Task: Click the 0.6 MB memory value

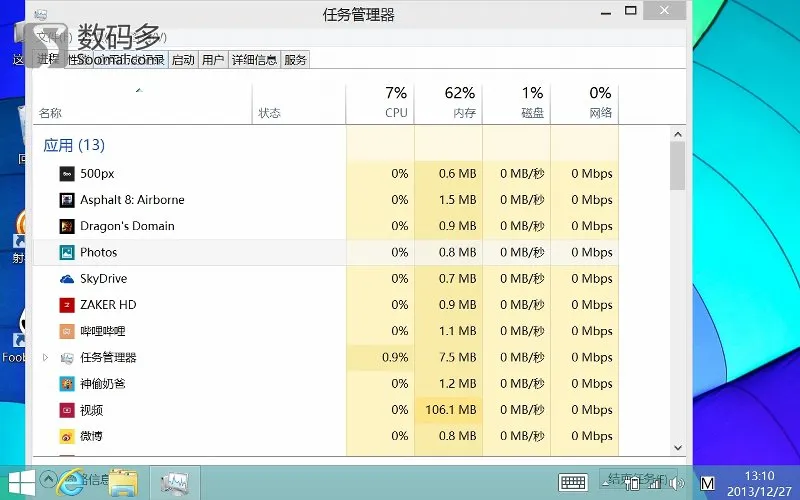Action: tap(457, 173)
